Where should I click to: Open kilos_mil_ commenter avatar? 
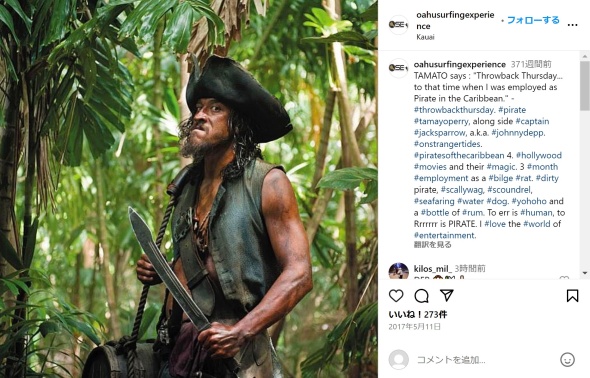[x=398, y=271]
